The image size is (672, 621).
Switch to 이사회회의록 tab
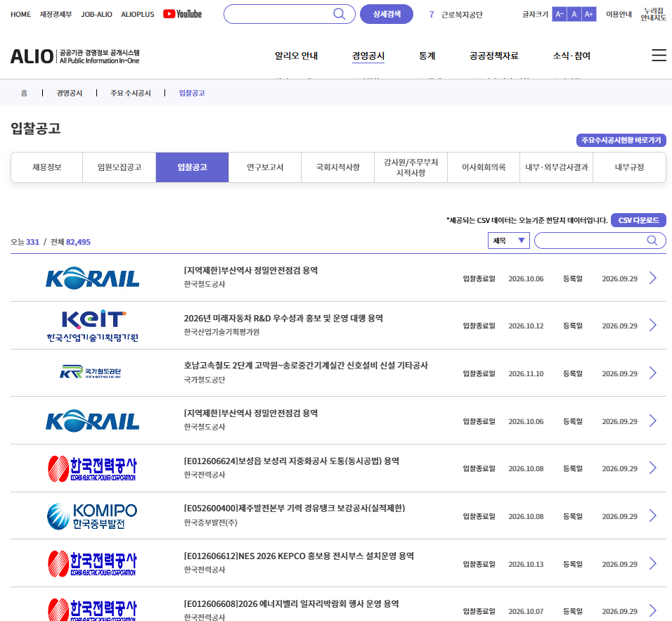click(x=484, y=167)
